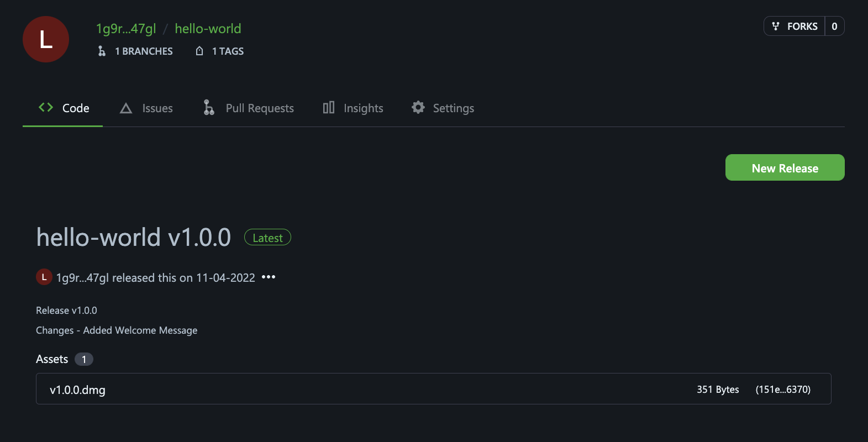Switch to the Issues tab
The image size is (868, 442).
[x=146, y=108]
